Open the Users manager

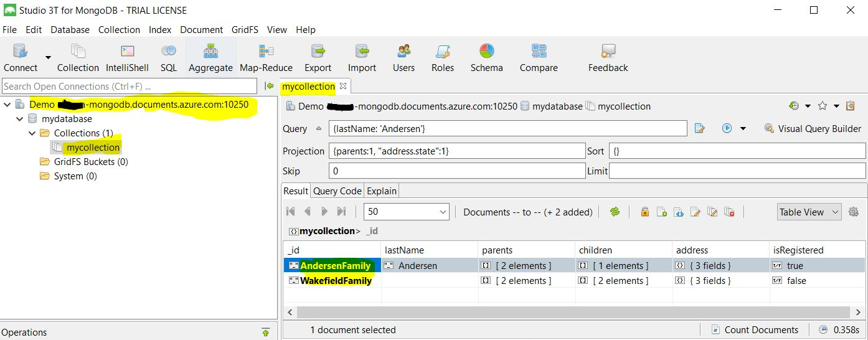click(x=403, y=58)
